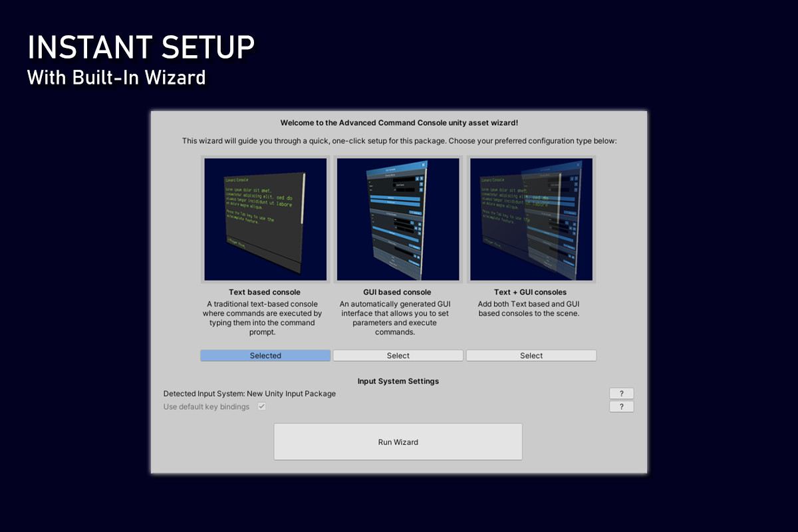
Task: Click the Text + GUI consoles description paragraph
Action: click(x=529, y=309)
